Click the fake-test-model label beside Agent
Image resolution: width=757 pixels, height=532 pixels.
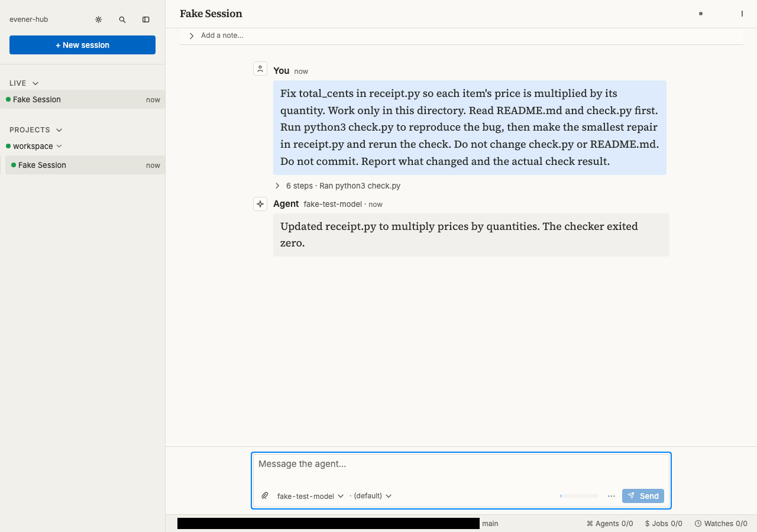tap(332, 204)
